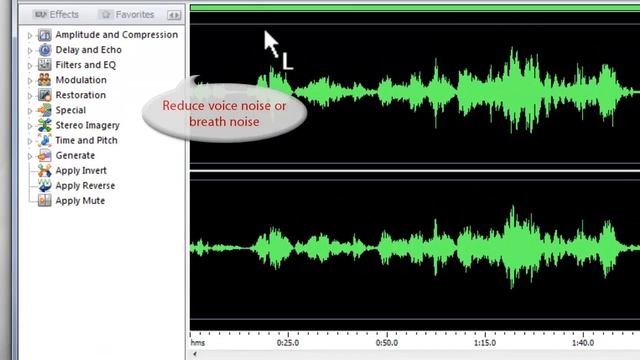Select the Special effects icon

(x=44, y=110)
